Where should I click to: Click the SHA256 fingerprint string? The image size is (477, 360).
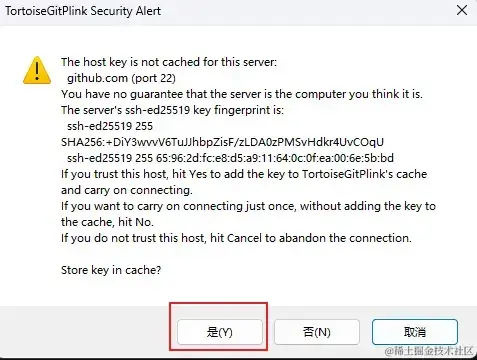point(222,142)
